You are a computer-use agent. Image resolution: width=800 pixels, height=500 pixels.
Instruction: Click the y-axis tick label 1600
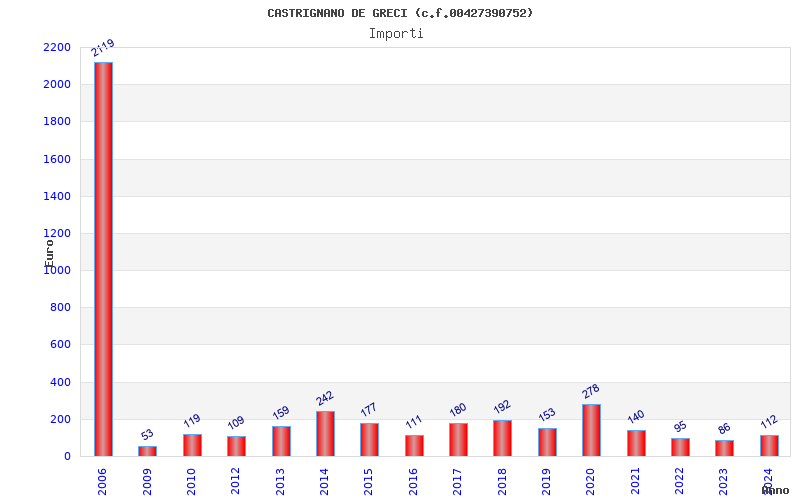57,159
